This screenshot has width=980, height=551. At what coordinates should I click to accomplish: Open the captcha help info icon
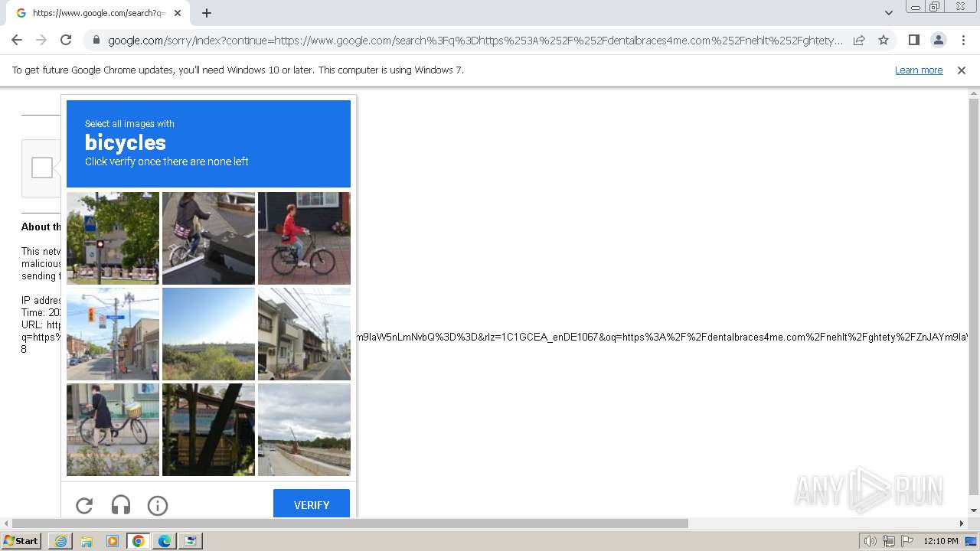158,505
